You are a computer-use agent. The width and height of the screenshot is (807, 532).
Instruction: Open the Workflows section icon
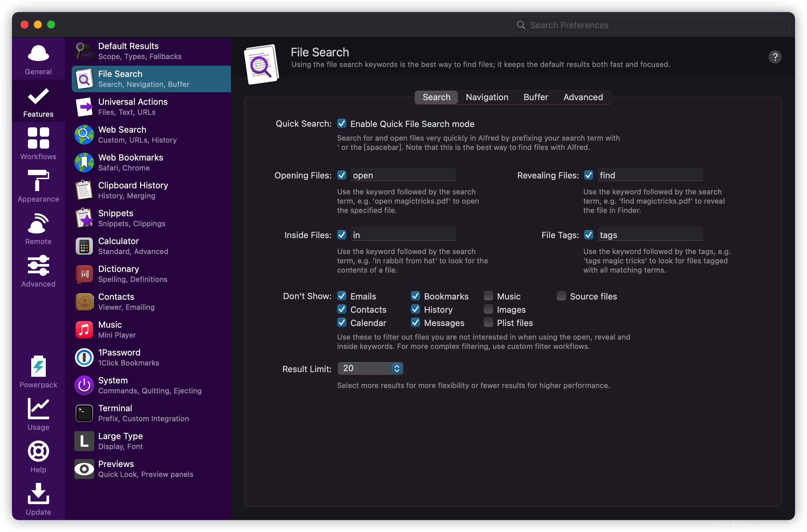(38, 138)
